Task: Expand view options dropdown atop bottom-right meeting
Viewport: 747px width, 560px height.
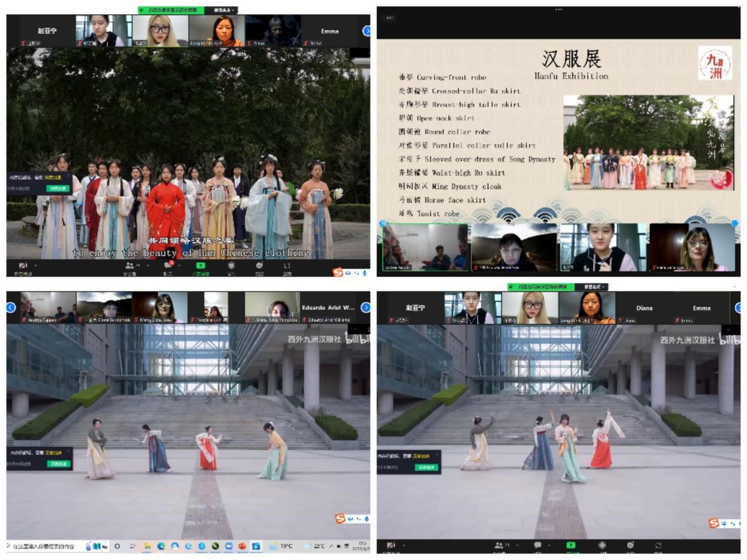Action: pos(594,287)
